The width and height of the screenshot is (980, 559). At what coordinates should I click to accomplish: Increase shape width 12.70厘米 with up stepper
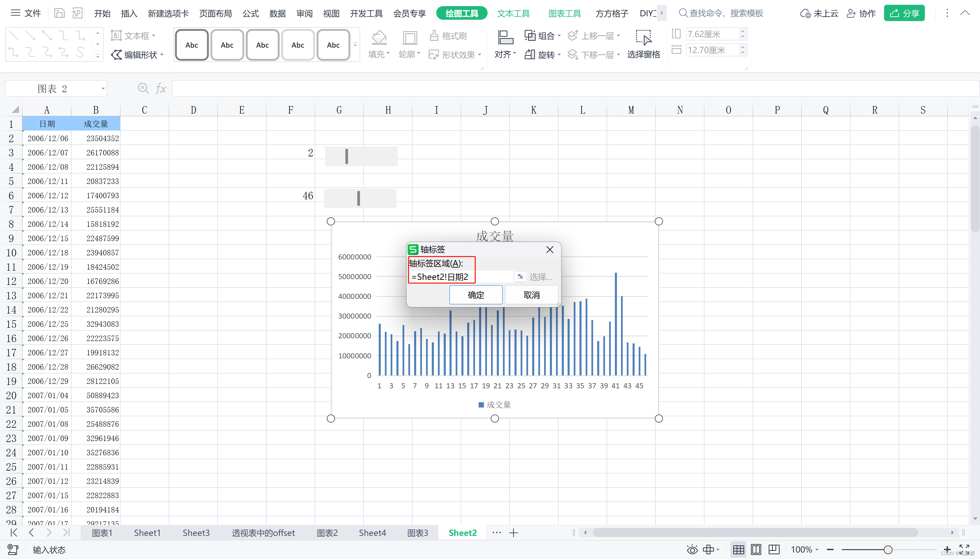click(x=742, y=47)
